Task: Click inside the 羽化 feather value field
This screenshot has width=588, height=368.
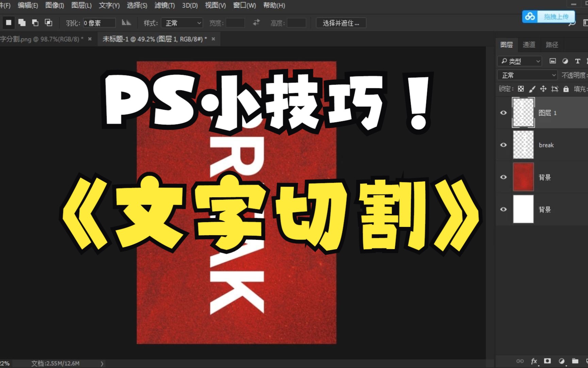Action: click(x=99, y=22)
